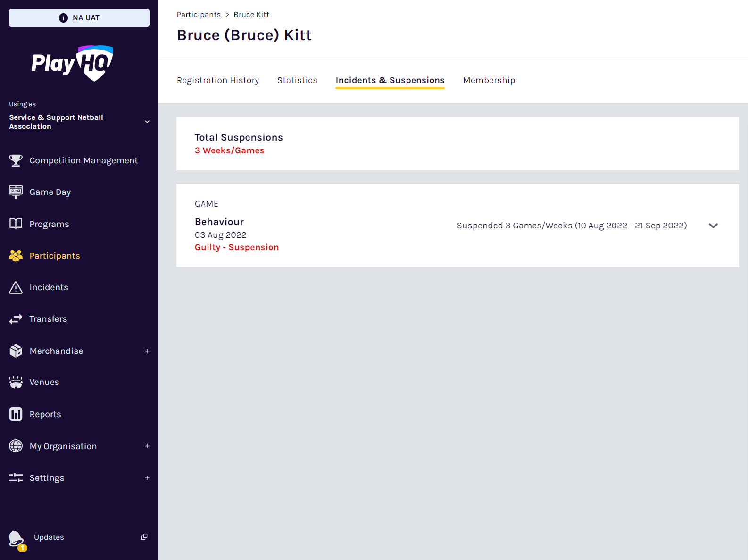The width and height of the screenshot is (748, 560).
Task: Click the Participants breadcrumb link
Action: pyautogui.click(x=199, y=15)
